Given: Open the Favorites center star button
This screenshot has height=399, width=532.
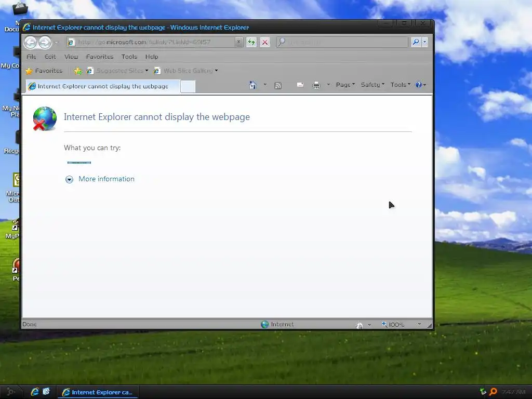Looking at the screenshot, I should pos(44,71).
